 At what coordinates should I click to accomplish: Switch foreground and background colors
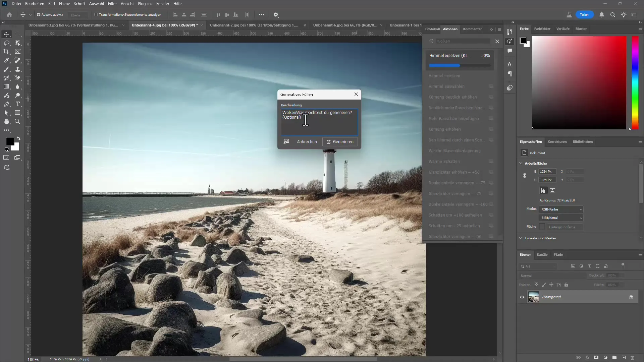pos(18,138)
